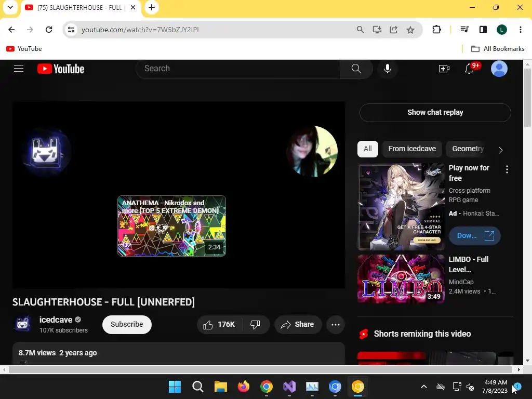Focus the YouTube search box
The image size is (532, 399).
(237, 69)
